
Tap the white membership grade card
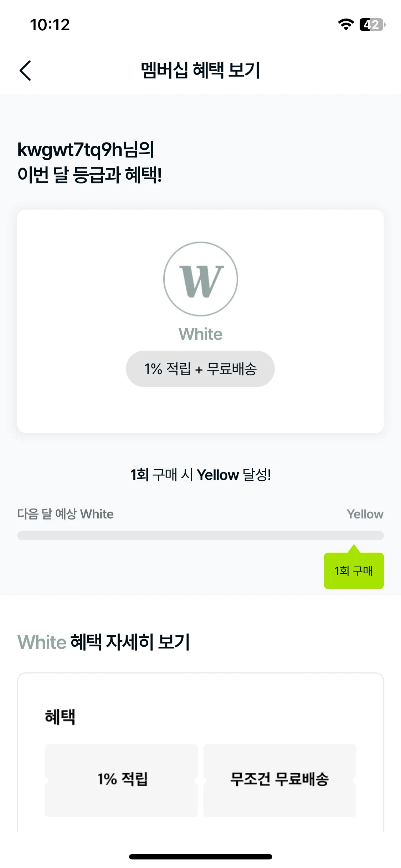pos(200,321)
